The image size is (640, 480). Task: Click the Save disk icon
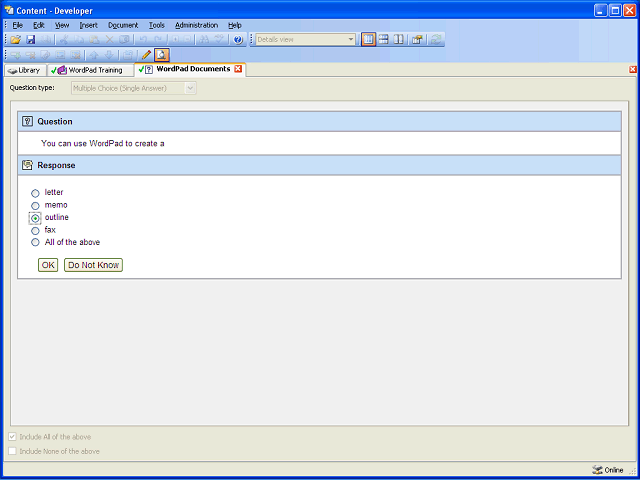coord(31,40)
